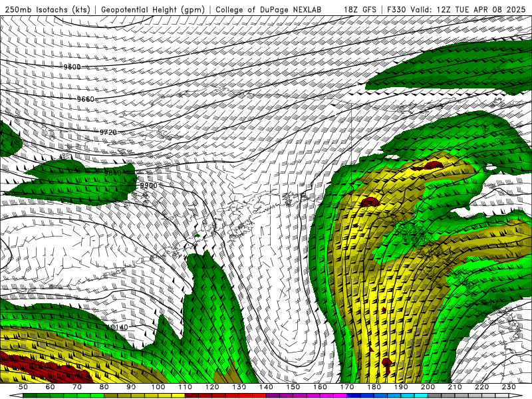Pick the dark gray swatch just after 200
The width and height of the screenshot is (532, 399).
pos(435,396)
